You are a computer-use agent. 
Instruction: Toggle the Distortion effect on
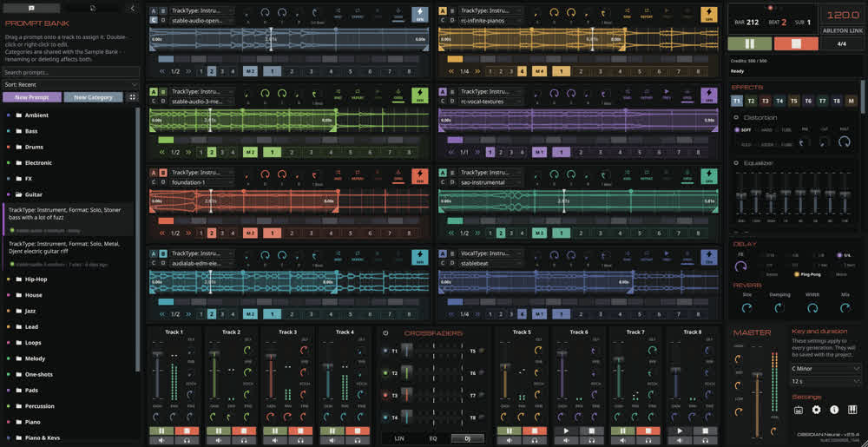(736, 117)
